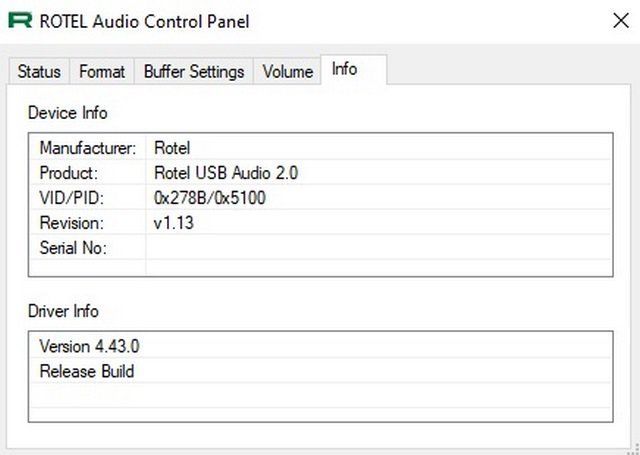Select the Manufacturer row label
Screen dimensions: 640x455
point(87,148)
